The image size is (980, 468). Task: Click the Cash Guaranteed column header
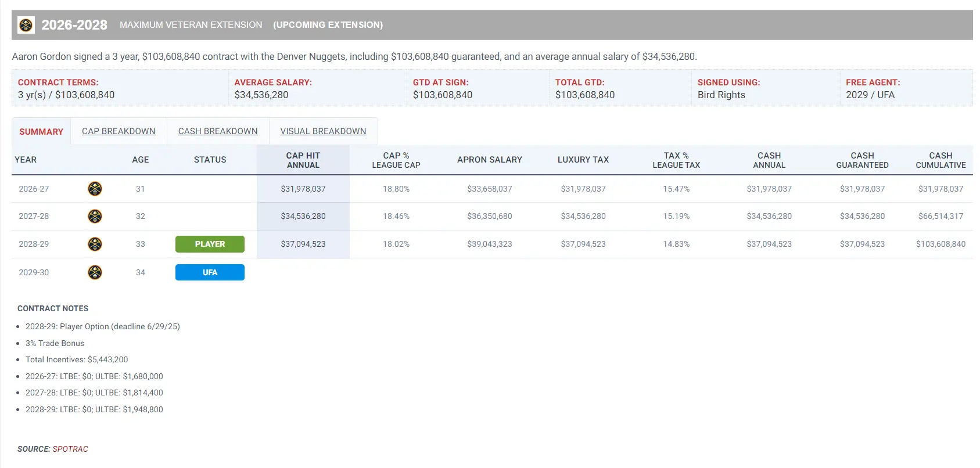point(862,160)
